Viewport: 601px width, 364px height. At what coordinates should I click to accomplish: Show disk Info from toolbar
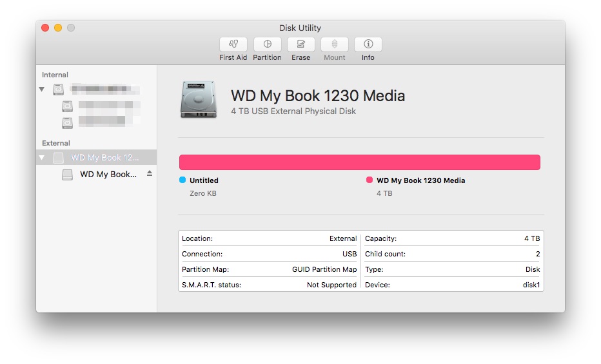[x=368, y=44]
